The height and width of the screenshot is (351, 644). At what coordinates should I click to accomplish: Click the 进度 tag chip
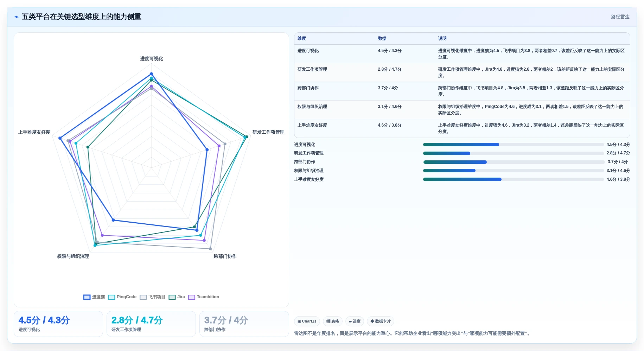[355, 321]
